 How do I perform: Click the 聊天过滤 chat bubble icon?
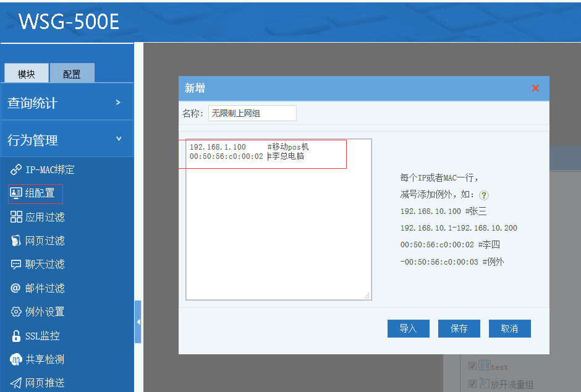[16, 264]
